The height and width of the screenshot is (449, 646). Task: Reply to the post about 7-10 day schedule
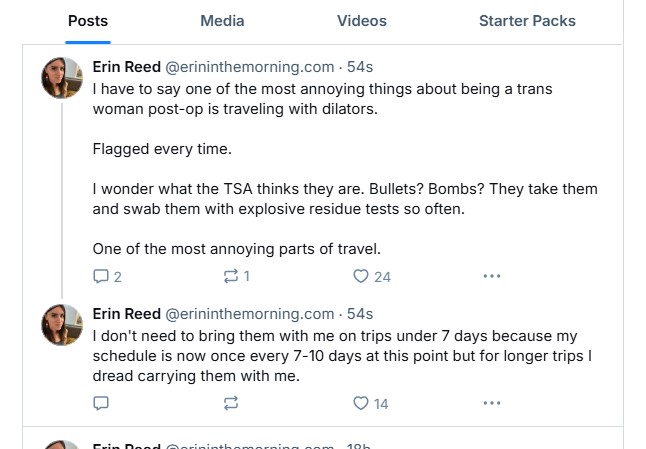point(101,403)
